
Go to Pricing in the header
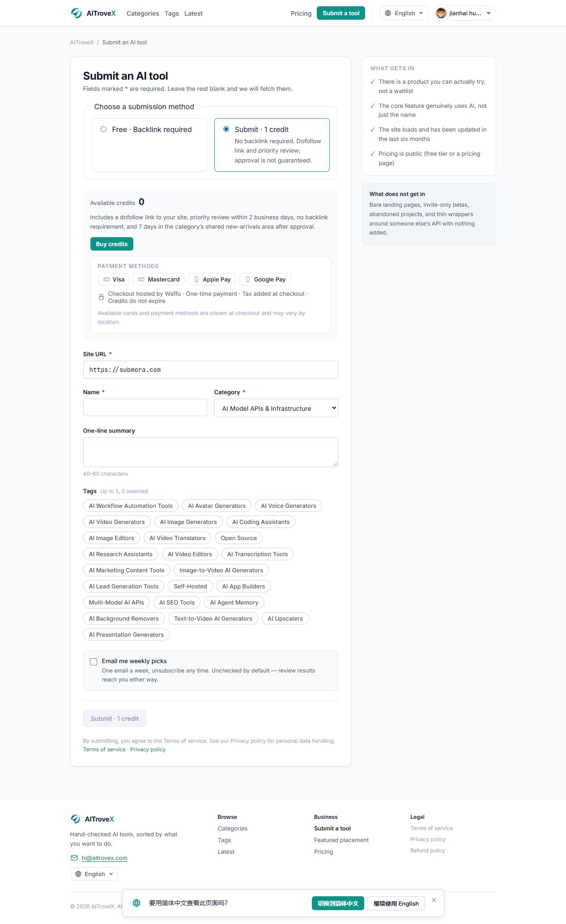click(301, 13)
